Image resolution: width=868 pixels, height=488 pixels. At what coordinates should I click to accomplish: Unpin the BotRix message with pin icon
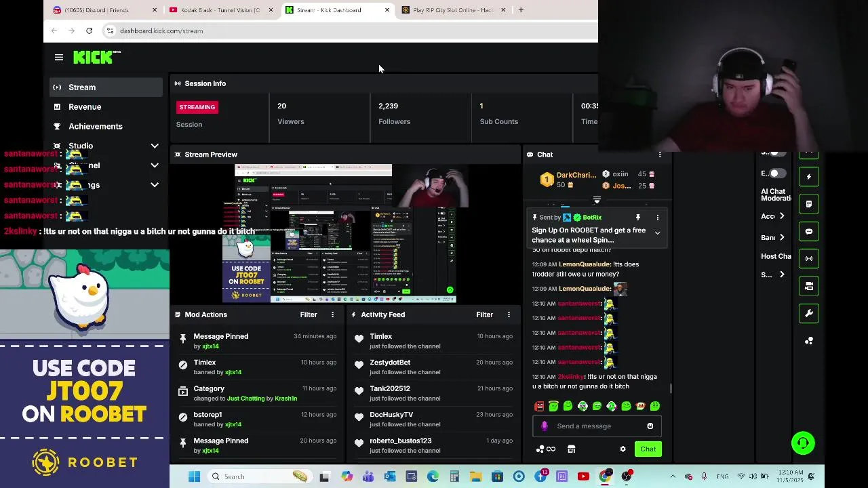(637, 218)
